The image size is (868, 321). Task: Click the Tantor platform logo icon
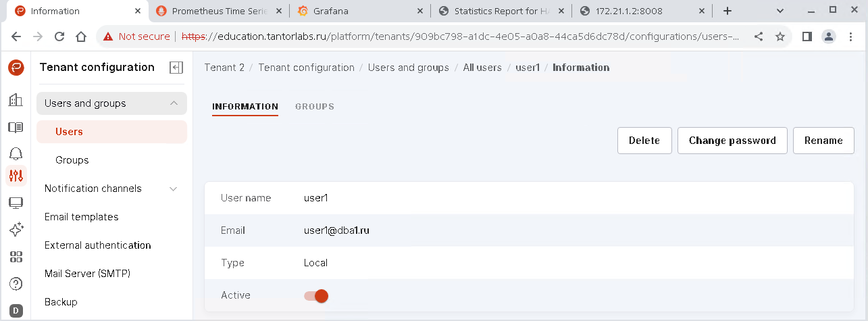16,68
